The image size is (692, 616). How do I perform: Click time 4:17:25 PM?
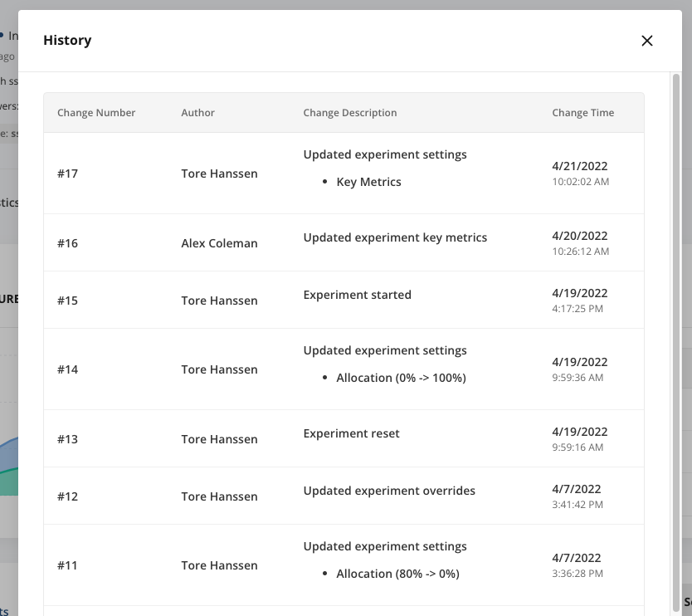577,309
